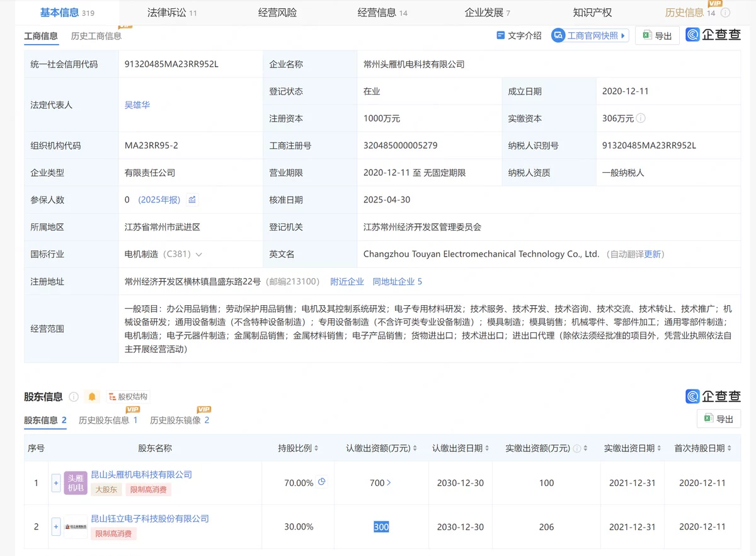Image resolution: width=756 pixels, height=556 pixels.
Task: Export shareholder list with 导出
Action: point(719,419)
